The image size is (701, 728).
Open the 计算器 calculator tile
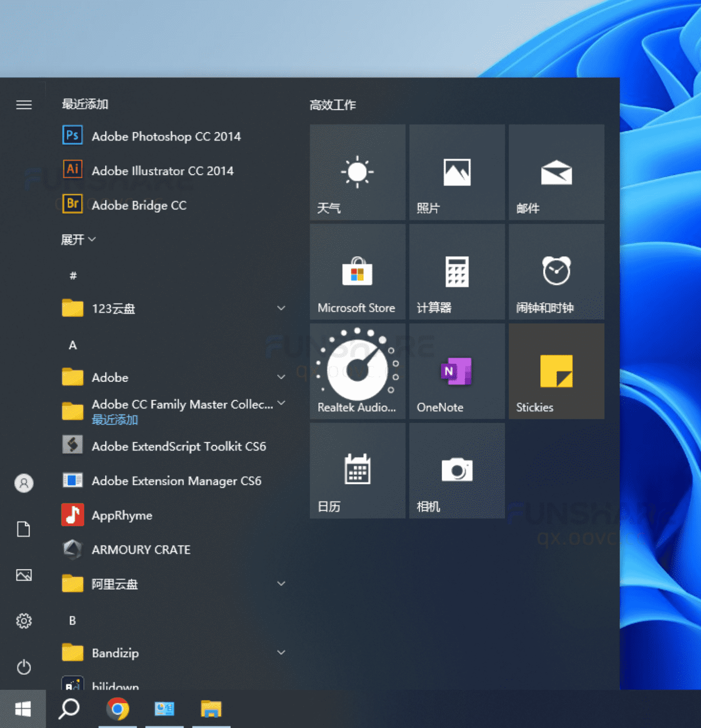[x=457, y=272]
